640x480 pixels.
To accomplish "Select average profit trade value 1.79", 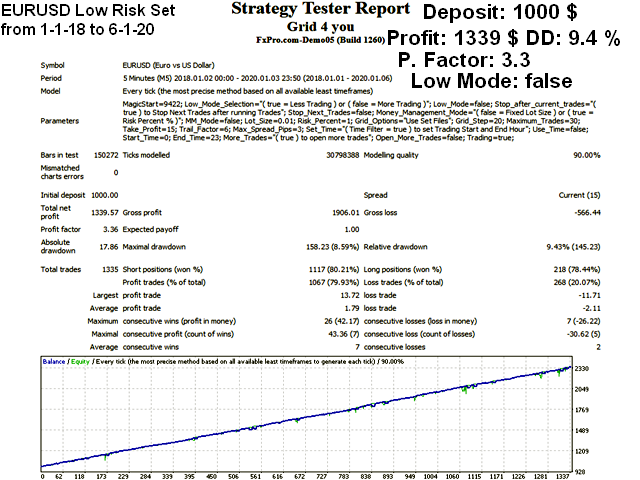I will (x=352, y=308).
